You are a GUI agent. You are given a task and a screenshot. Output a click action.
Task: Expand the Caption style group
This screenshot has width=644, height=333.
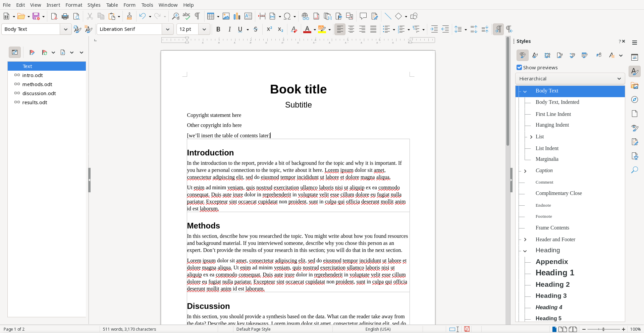(x=525, y=171)
